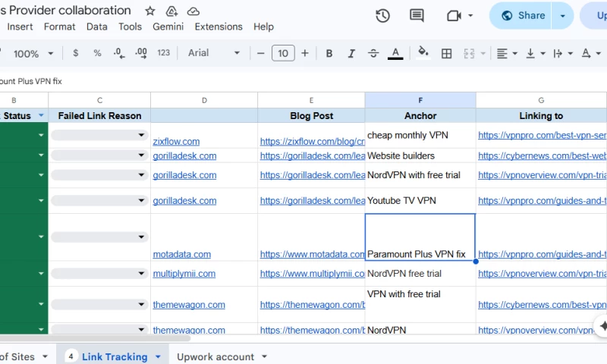The height and width of the screenshot is (364, 607).
Task: Toggle italic formatting
Action: (x=351, y=53)
